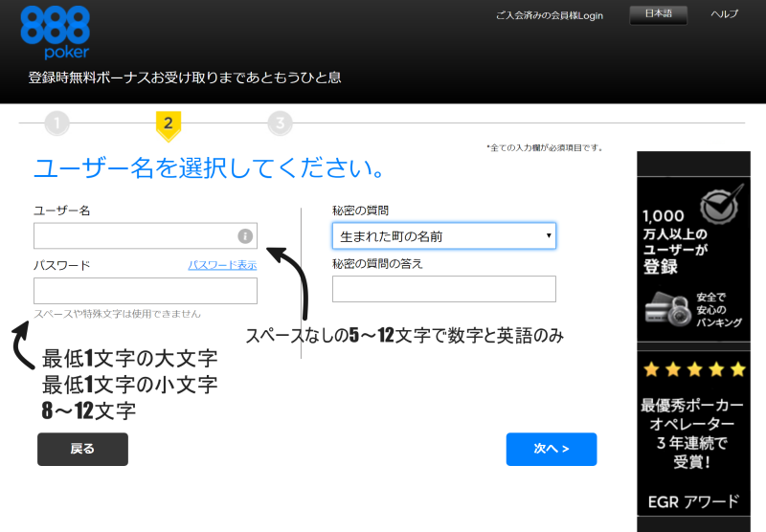Click the step 2 yellow marker
Viewport: 766px width, 532px height.
[x=168, y=123]
